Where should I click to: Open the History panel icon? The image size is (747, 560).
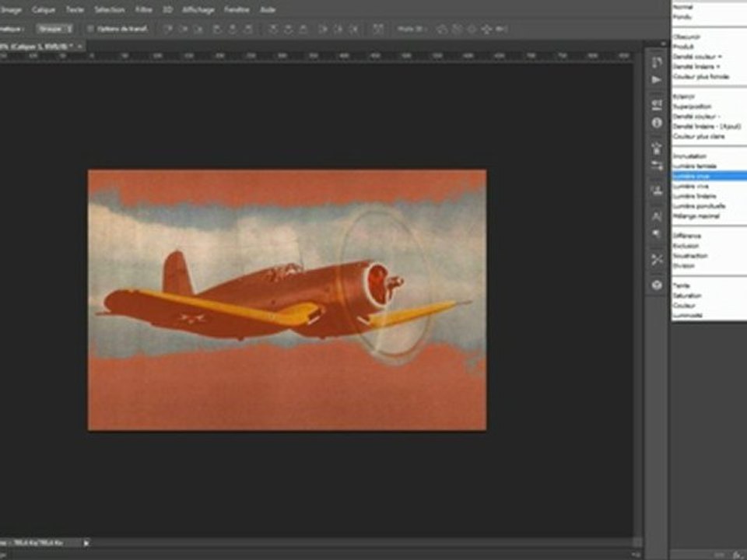pyautogui.click(x=657, y=62)
